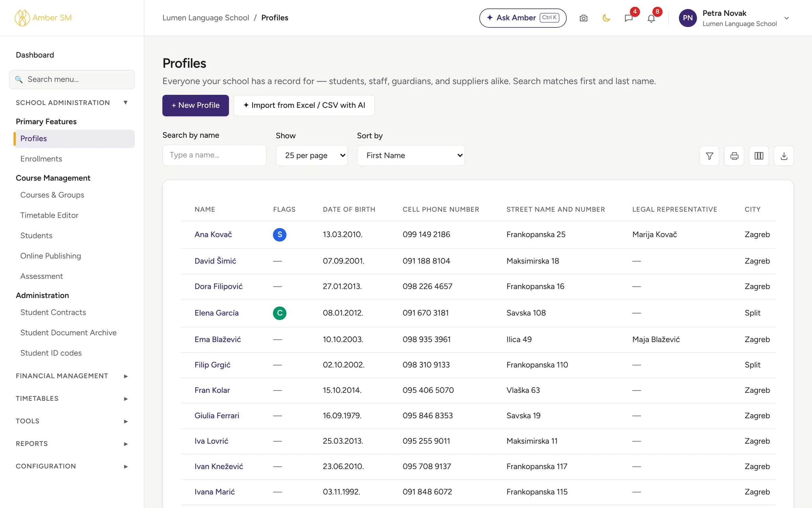Click legal representative Maja Blažević
This screenshot has width=812, height=508.
tap(656, 339)
